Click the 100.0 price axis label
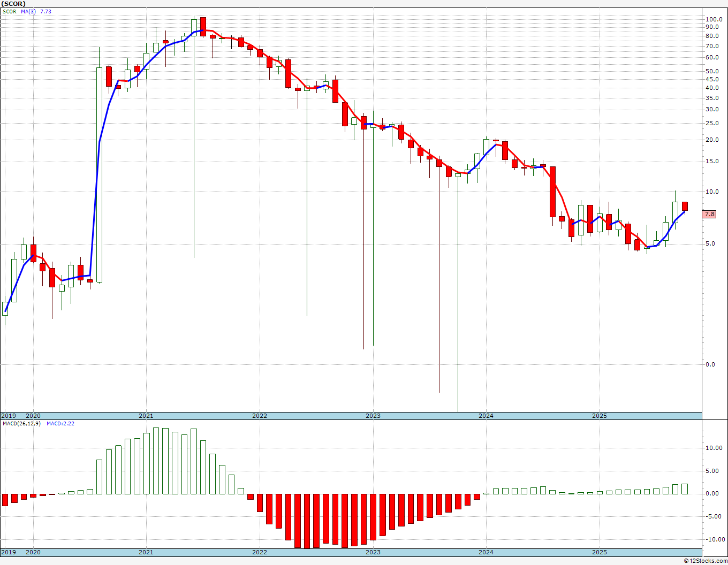 (x=714, y=19)
